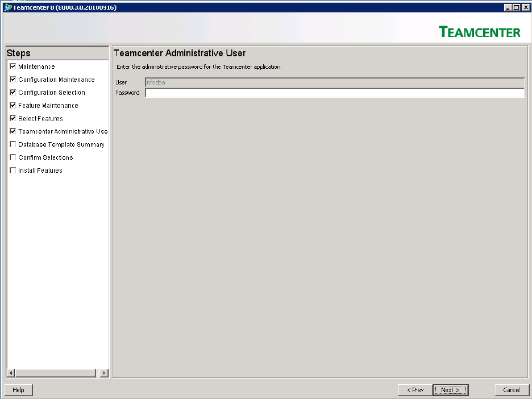Toggle the Database Template Summary step checkbox
The image size is (532, 399).
[x=13, y=144]
